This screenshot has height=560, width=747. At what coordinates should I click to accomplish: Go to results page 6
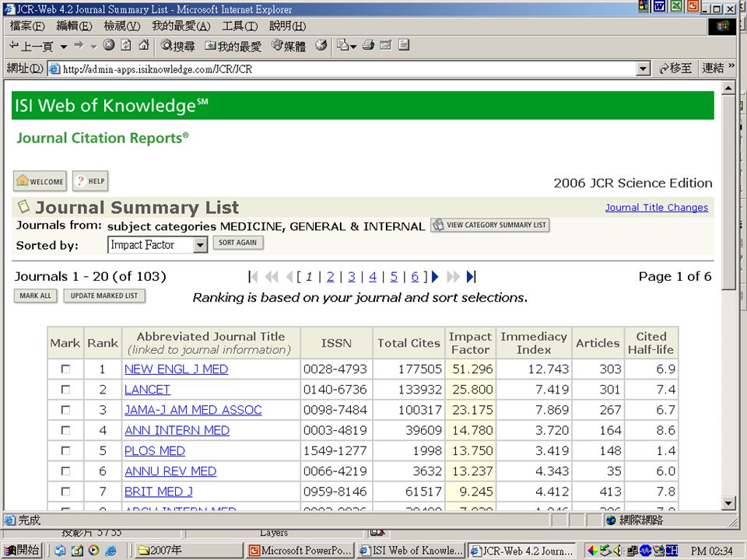415,277
